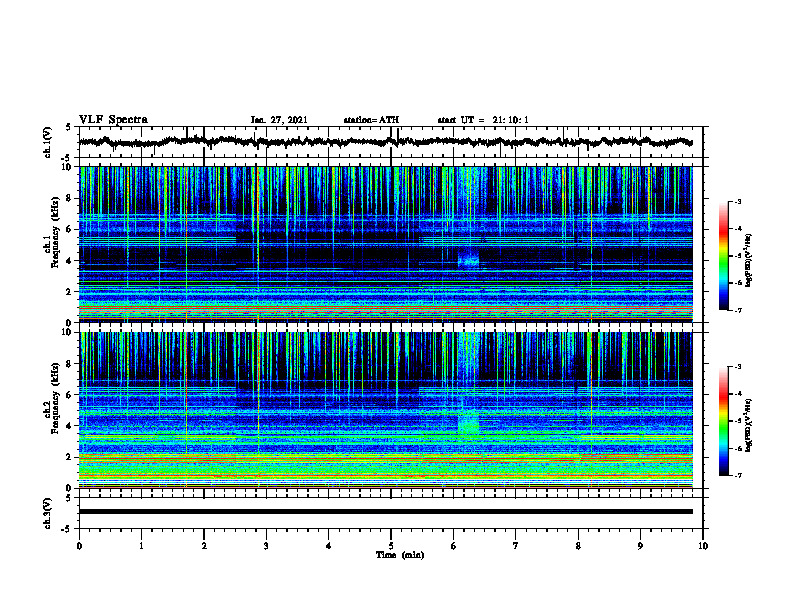Click time axis tick label "8"
This screenshot has width=792, height=612.
(578, 546)
